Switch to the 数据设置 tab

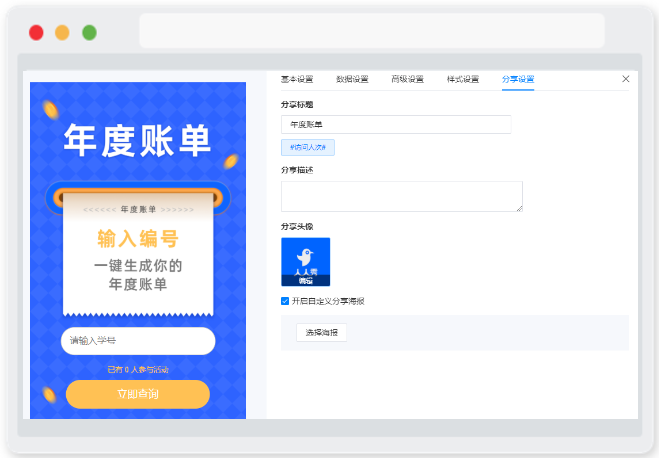pyautogui.click(x=352, y=79)
